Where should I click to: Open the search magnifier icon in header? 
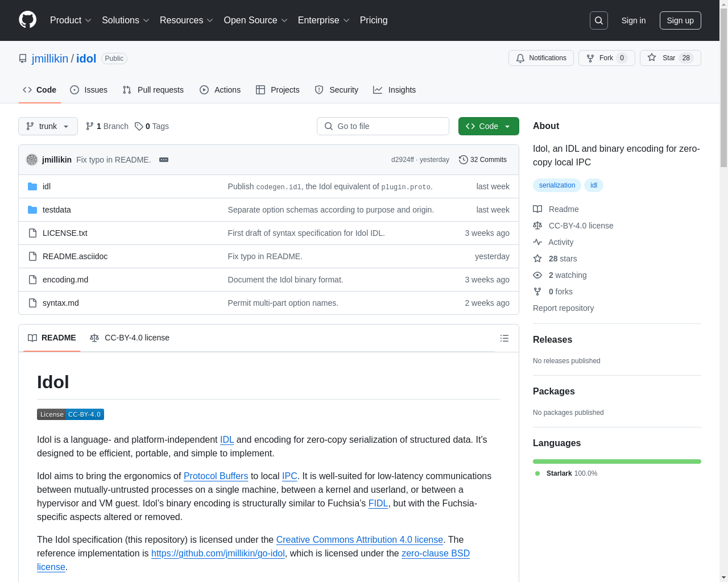pos(599,20)
